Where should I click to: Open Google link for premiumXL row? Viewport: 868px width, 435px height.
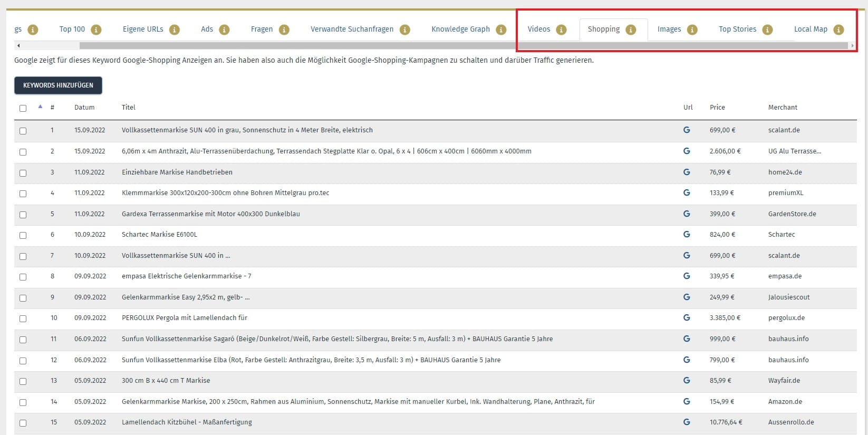pos(687,192)
